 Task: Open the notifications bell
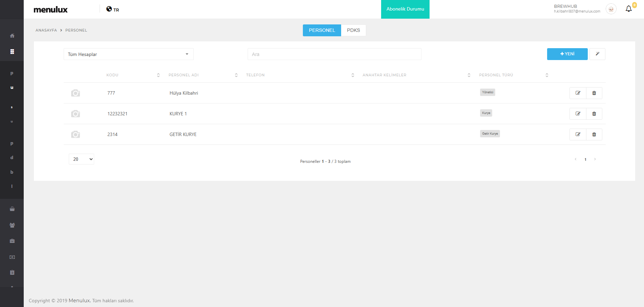pyautogui.click(x=628, y=9)
